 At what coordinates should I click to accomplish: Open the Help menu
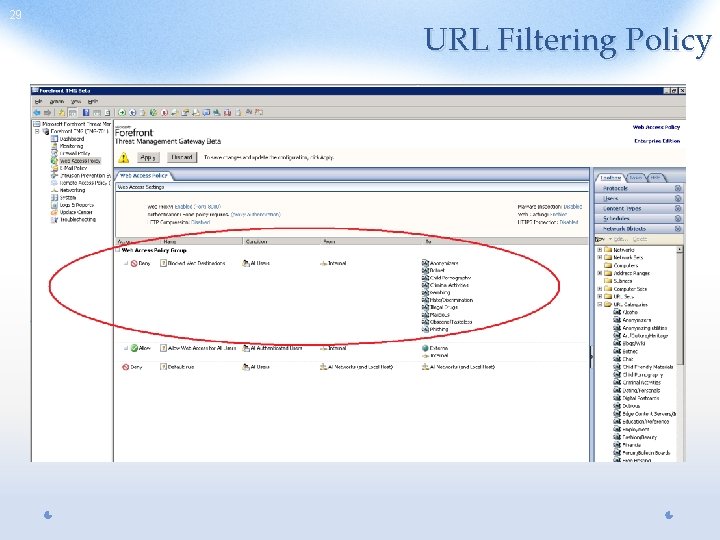coord(92,101)
